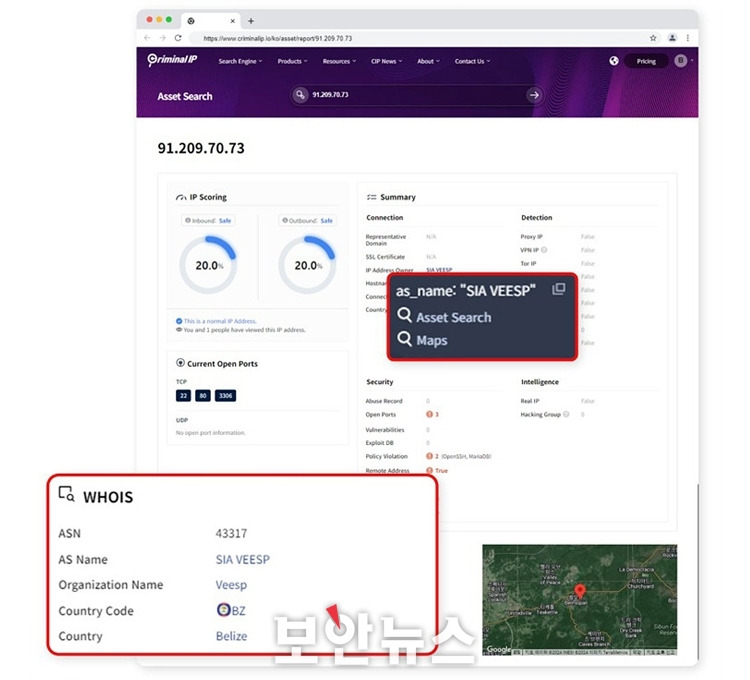Go forward in browser history
This screenshot has height=680, width=750.
163,38
